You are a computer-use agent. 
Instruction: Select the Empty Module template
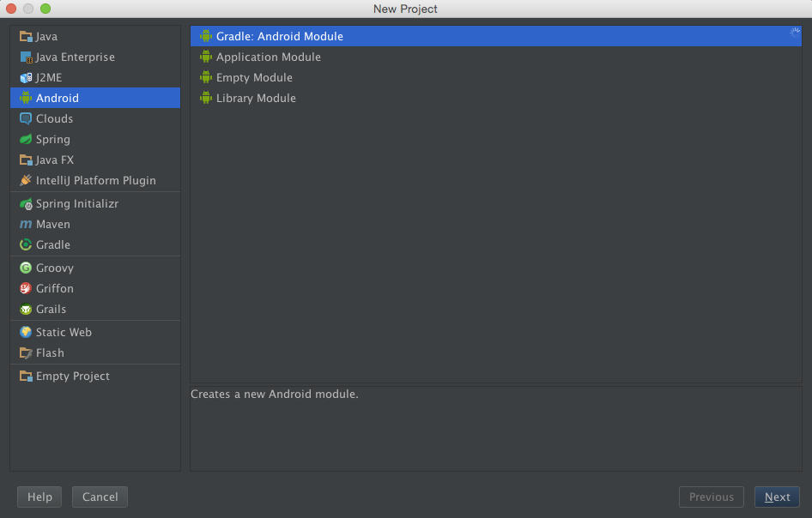pyautogui.click(x=495, y=78)
